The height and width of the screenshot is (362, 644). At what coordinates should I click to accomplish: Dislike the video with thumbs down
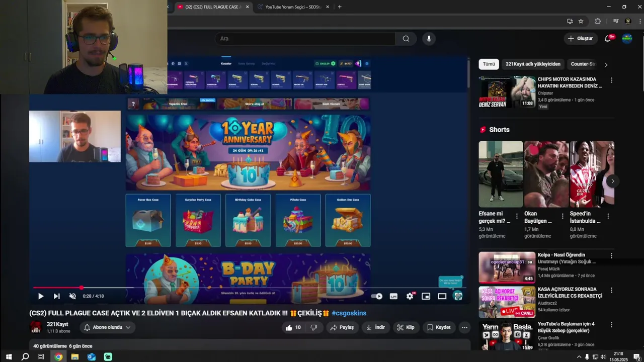point(314,327)
